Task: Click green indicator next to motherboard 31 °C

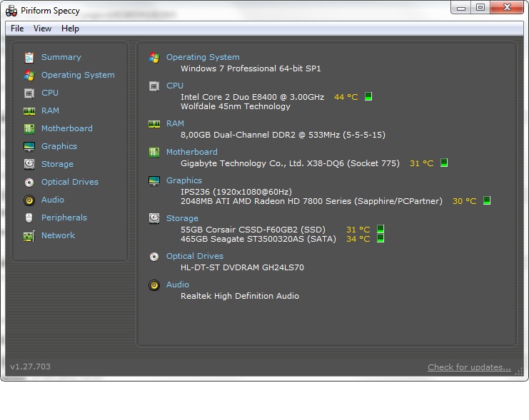Action: (x=444, y=163)
